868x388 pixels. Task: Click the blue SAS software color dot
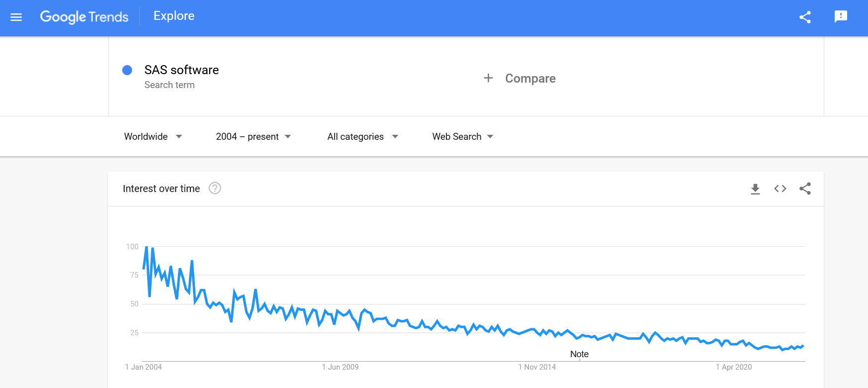click(x=127, y=70)
